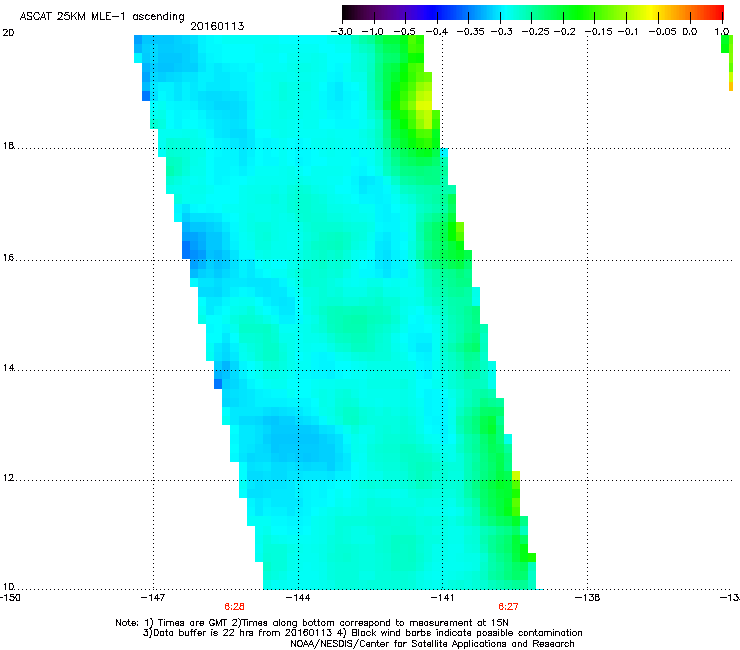Click the -0.05 color scale label
Screen dimensions: 740x650
(x=662, y=32)
